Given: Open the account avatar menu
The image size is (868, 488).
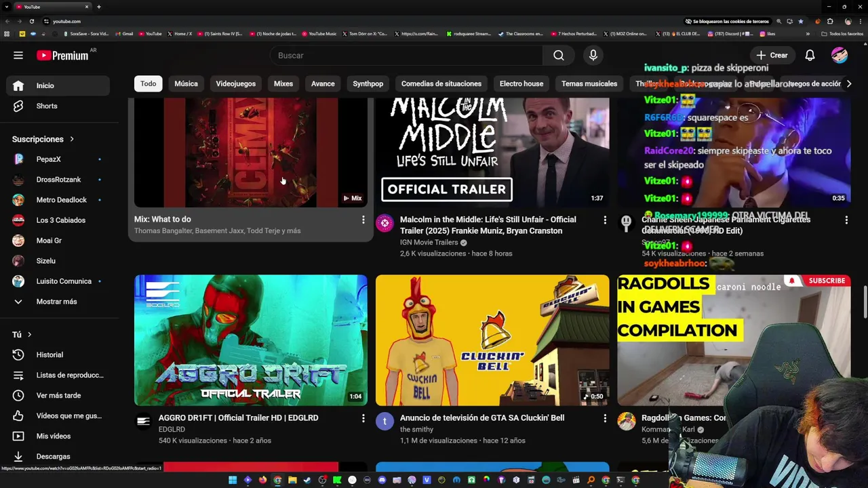Looking at the screenshot, I should [x=840, y=56].
